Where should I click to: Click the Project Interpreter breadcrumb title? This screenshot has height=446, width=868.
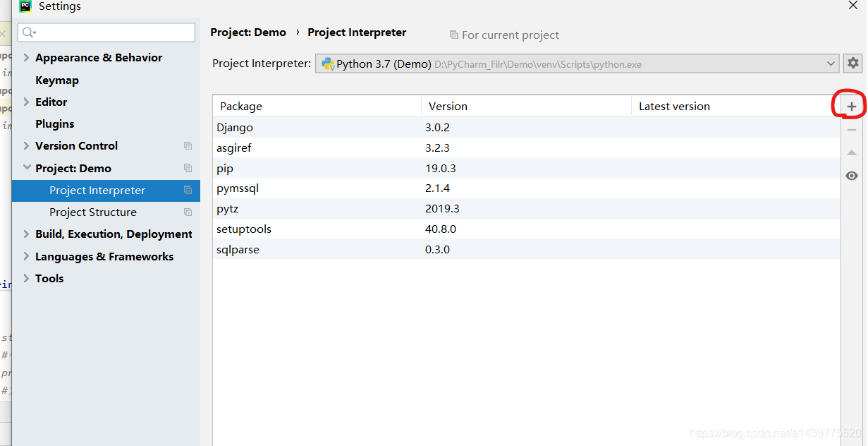[x=357, y=32]
